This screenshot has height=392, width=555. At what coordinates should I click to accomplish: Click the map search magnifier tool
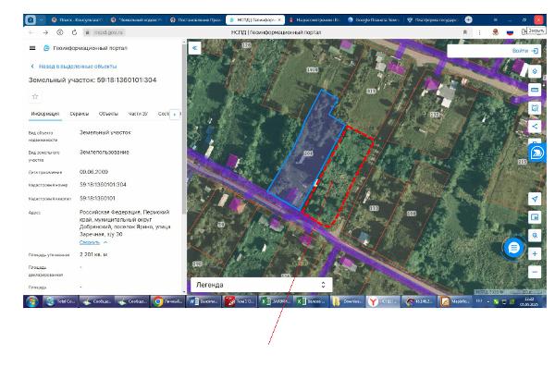[x=535, y=235]
